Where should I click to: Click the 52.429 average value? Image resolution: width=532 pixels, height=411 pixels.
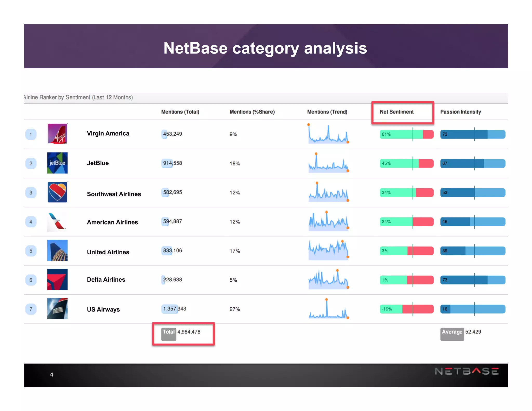(x=473, y=332)
